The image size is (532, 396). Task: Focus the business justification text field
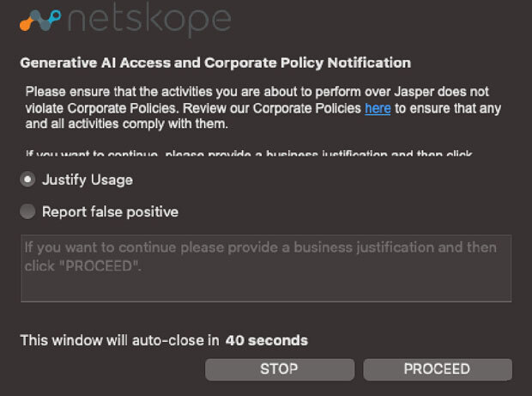pos(266,268)
